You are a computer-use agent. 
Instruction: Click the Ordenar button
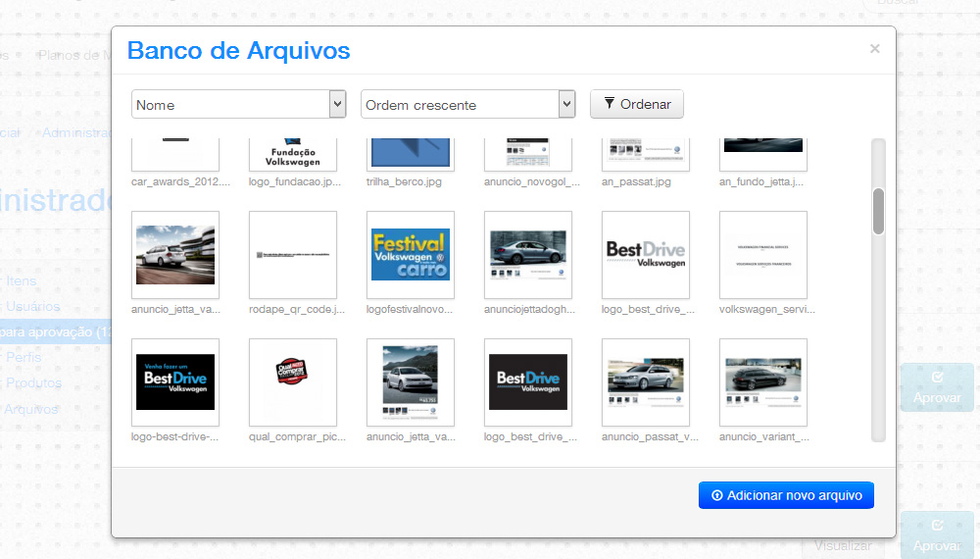click(x=637, y=104)
